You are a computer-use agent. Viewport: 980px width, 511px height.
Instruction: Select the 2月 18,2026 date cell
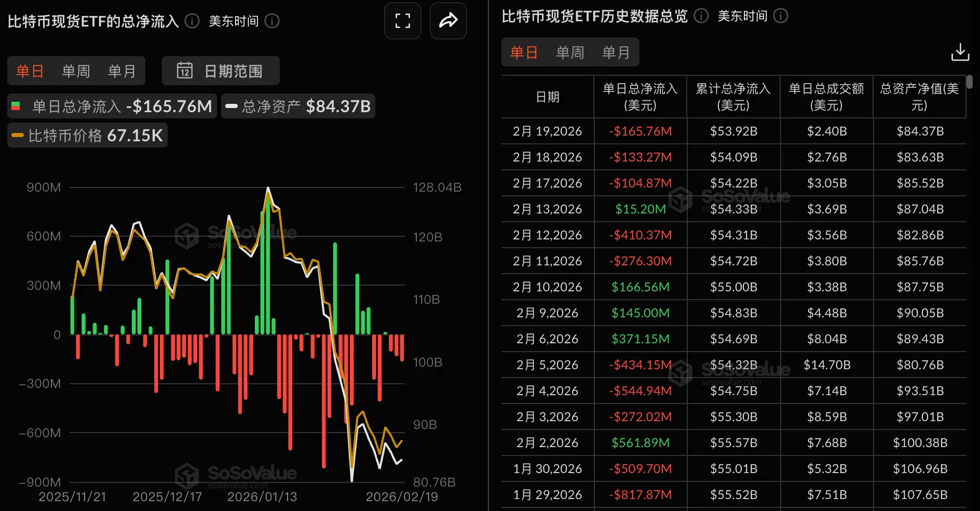tap(548, 157)
